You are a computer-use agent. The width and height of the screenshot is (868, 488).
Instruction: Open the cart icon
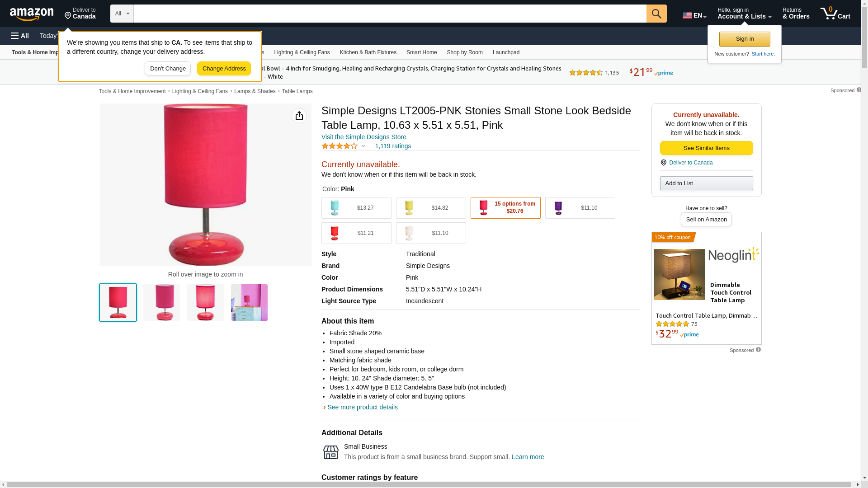click(835, 14)
